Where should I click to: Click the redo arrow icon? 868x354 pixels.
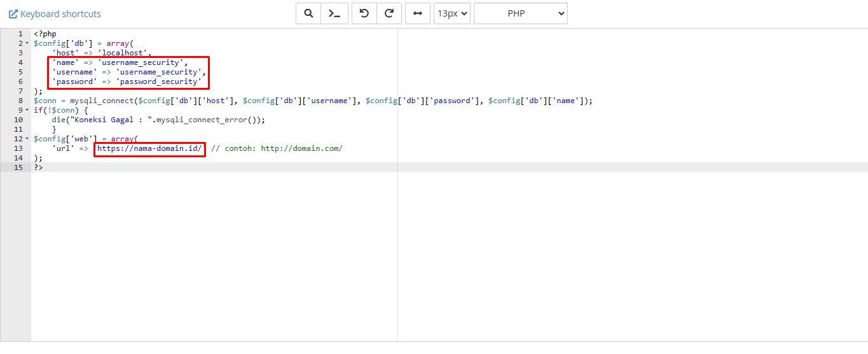pos(389,13)
